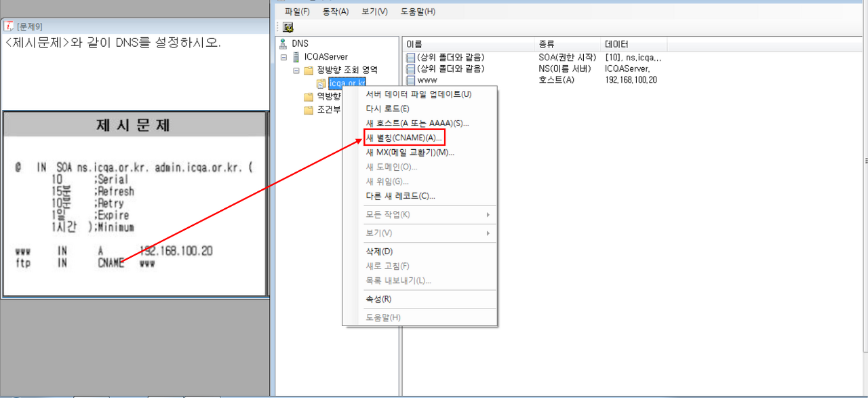This screenshot has height=398, width=868.
Task: Click the 종류 column header
Action: [x=569, y=44]
